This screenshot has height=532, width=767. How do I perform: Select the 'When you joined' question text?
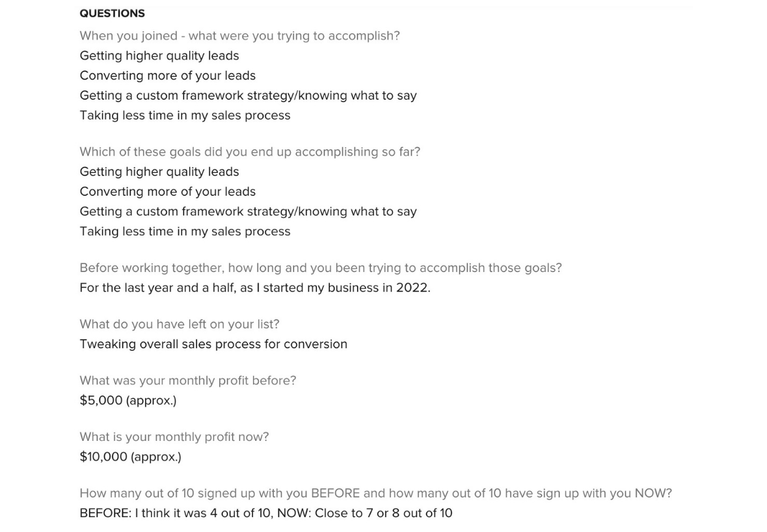239,36
